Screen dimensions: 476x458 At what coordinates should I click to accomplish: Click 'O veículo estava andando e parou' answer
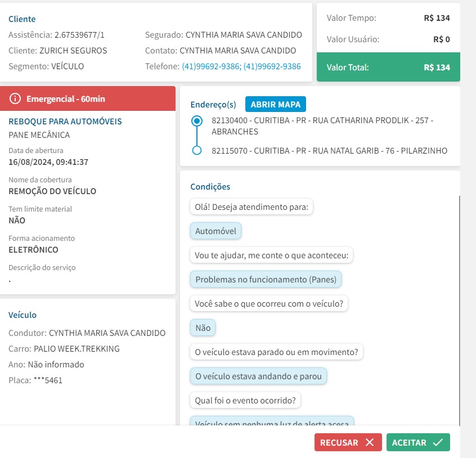[x=258, y=376]
